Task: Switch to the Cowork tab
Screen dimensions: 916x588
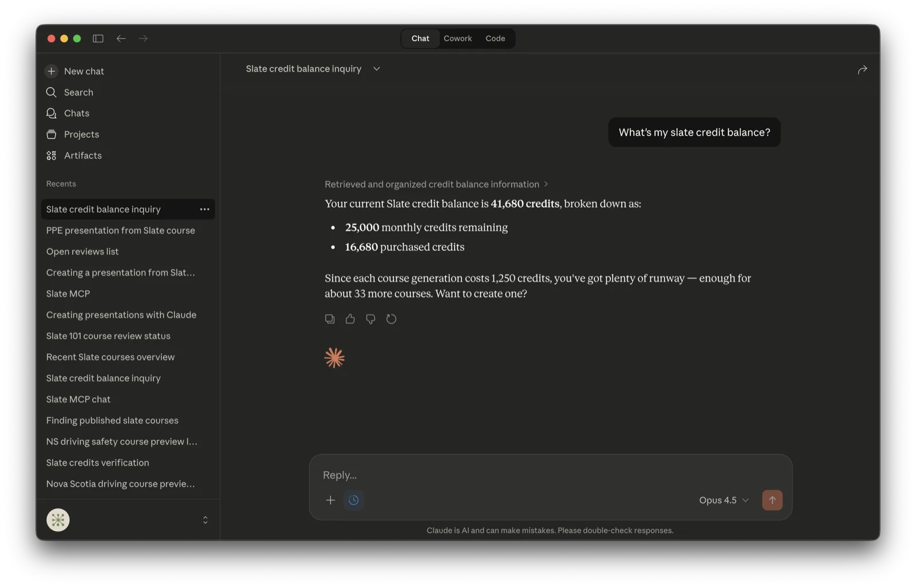Action: click(457, 38)
